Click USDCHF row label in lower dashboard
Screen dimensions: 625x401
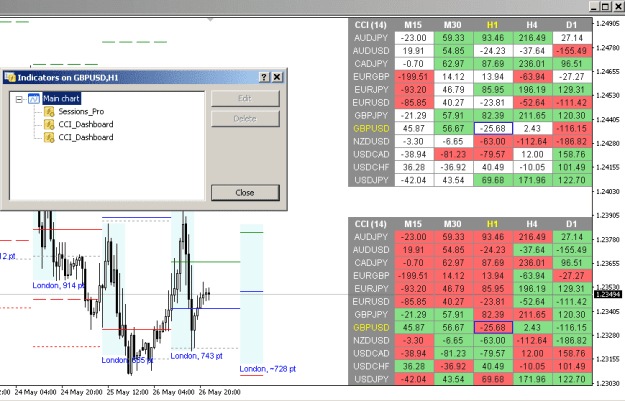371,366
